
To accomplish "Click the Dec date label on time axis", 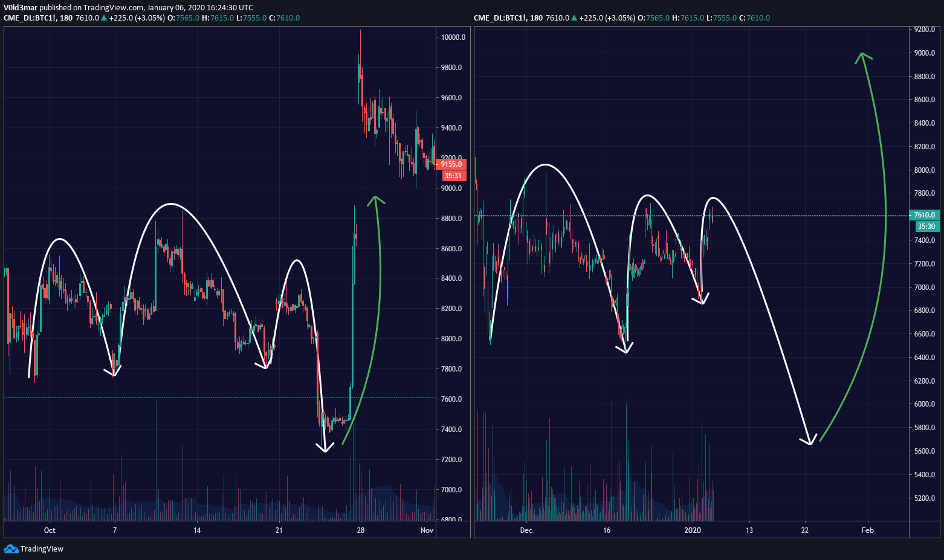I will click(526, 530).
